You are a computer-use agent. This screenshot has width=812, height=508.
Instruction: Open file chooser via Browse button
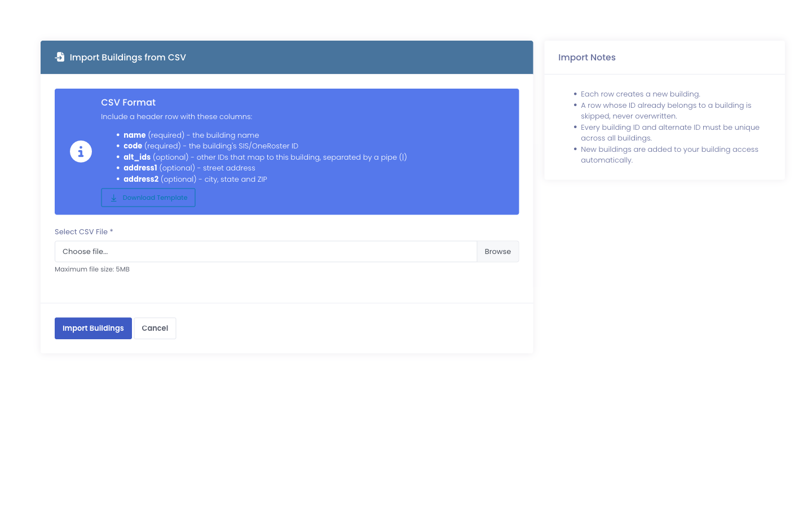(498, 252)
